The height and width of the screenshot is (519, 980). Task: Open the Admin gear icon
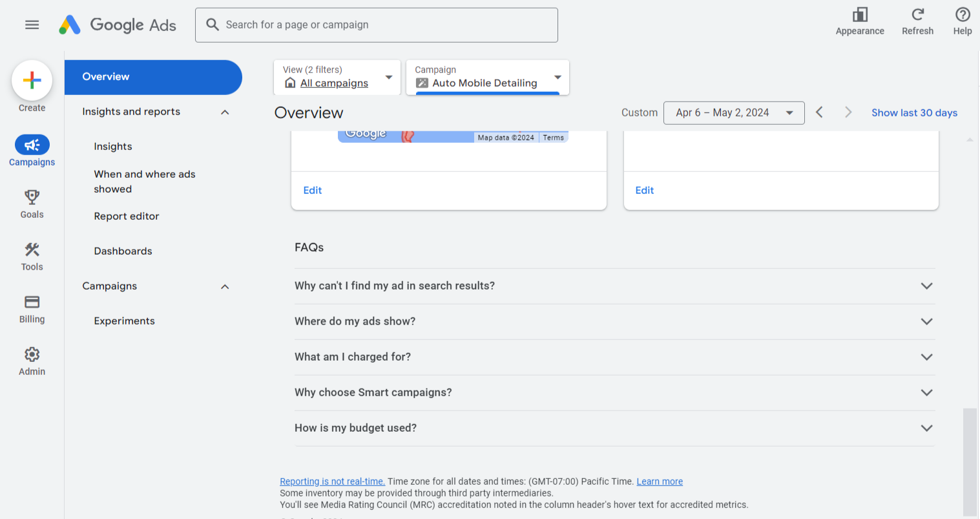pos(32,354)
